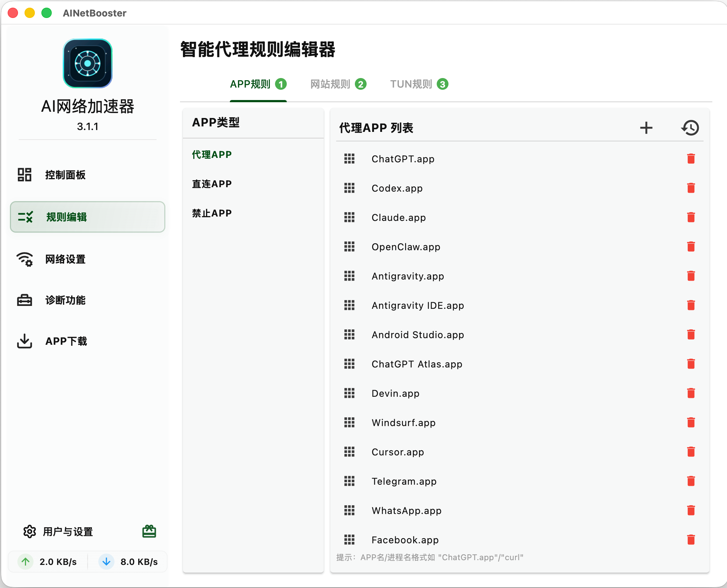
Task: Click the grid handle beside ChatGPT.app
Action: coord(349,159)
